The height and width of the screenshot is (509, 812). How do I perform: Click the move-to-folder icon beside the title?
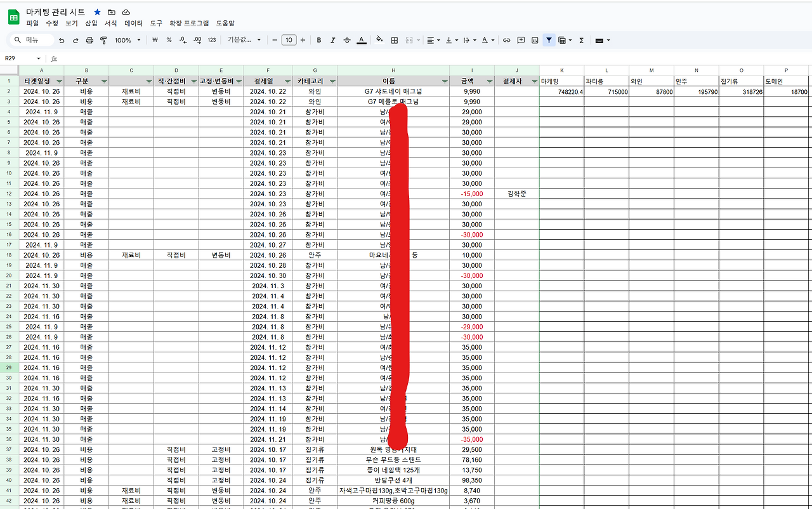112,12
